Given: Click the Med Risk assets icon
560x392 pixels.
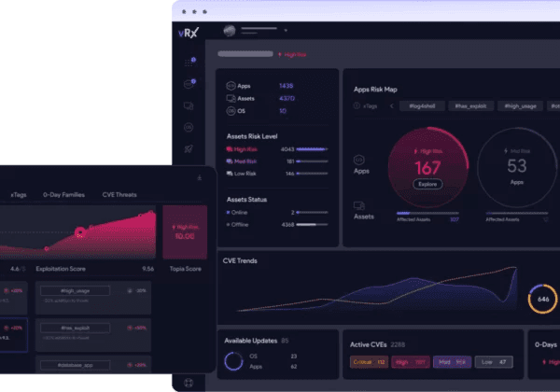Looking at the screenshot, I should (x=230, y=161).
